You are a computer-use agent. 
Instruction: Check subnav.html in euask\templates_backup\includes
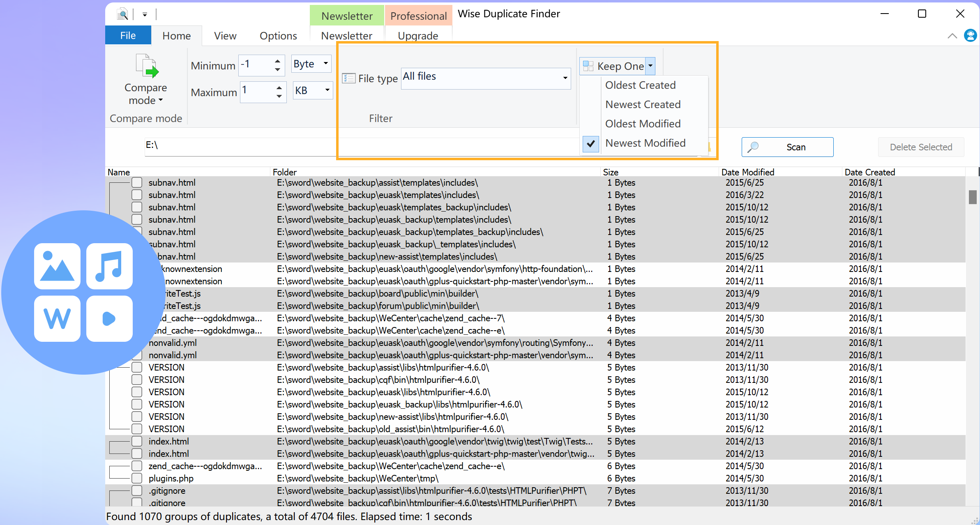pos(137,207)
